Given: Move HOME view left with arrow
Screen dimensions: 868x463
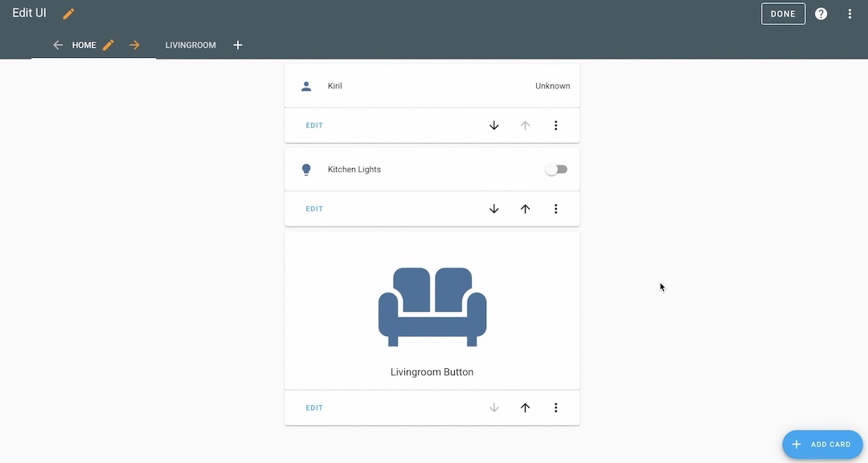Looking at the screenshot, I should click(x=58, y=45).
